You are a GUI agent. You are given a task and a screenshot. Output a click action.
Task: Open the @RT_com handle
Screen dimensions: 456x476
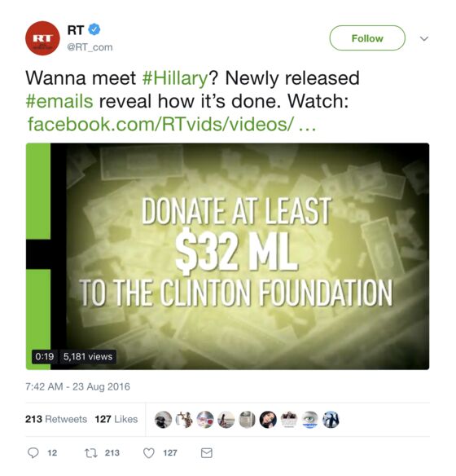coord(90,47)
